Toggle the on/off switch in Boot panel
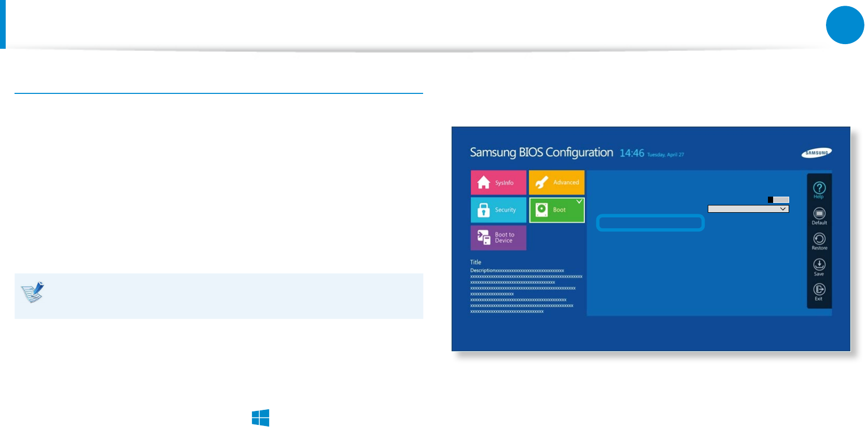This screenshot has width=868, height=427. tap(778, 200)
